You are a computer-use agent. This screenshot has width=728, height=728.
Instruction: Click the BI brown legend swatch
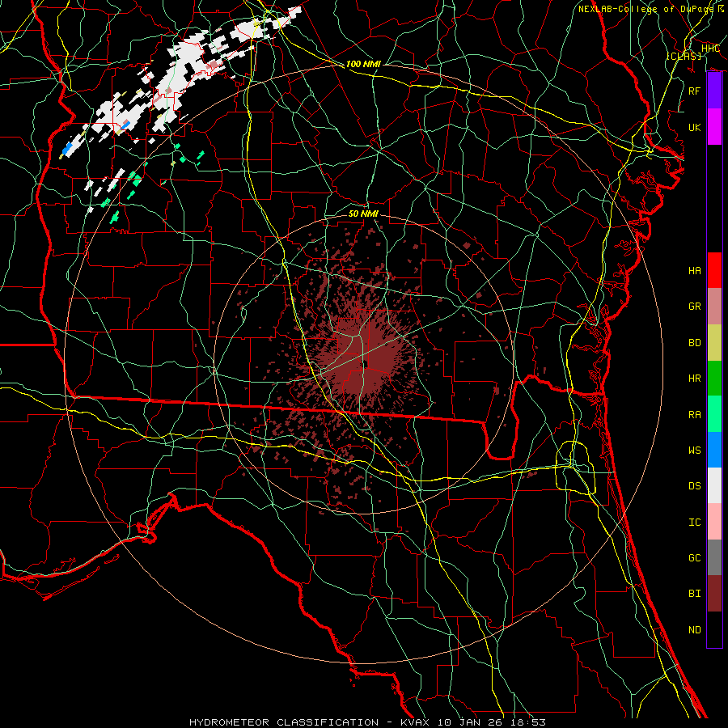tap(714, 594)
